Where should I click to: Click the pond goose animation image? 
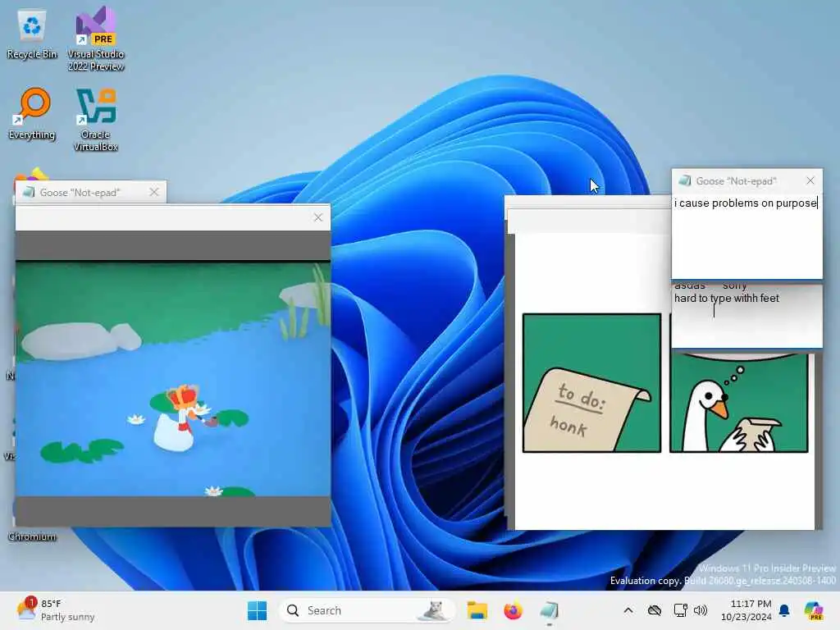[x=173, y=378]
